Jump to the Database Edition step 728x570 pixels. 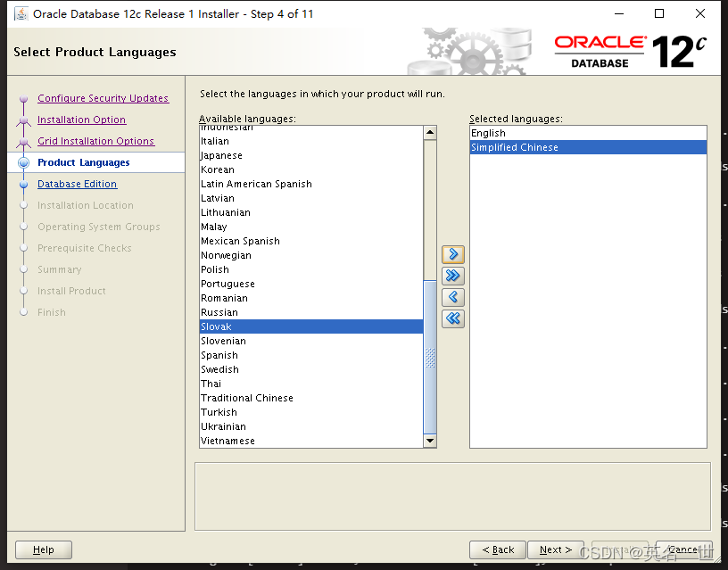pyautogui.click(x=77, y=184)
